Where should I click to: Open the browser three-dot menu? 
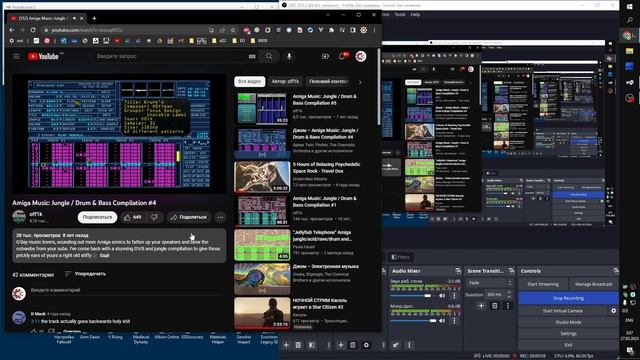374,30
